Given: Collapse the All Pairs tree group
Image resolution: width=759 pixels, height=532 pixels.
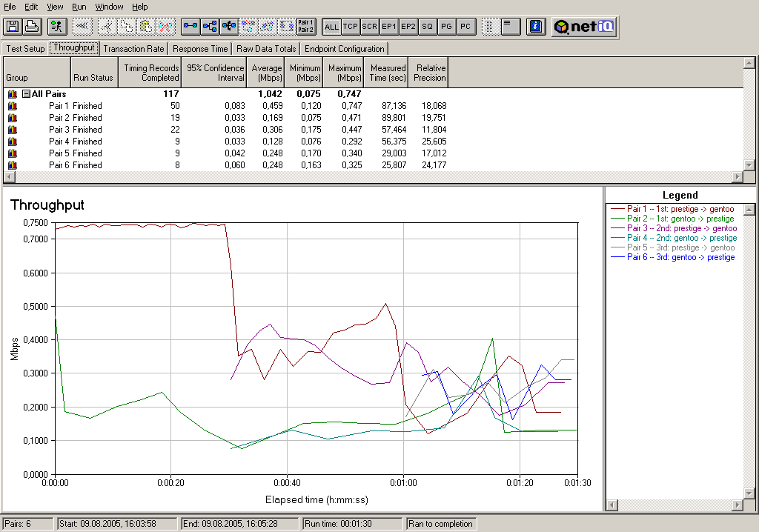Looking at the screenshot, I should coord(26,94).
